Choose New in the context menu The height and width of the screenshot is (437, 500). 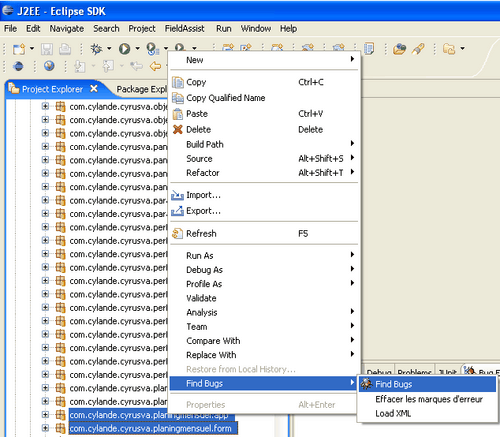(264, 60)
